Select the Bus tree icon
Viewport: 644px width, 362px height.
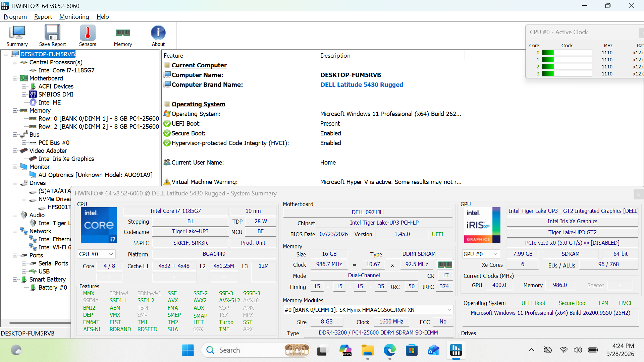click(x=24, y=134)
